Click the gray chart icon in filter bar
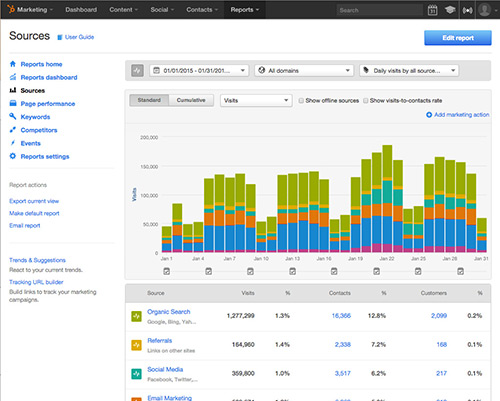This screenshot has height=401, width=500. pyautogui.click(x=137, y=70)
